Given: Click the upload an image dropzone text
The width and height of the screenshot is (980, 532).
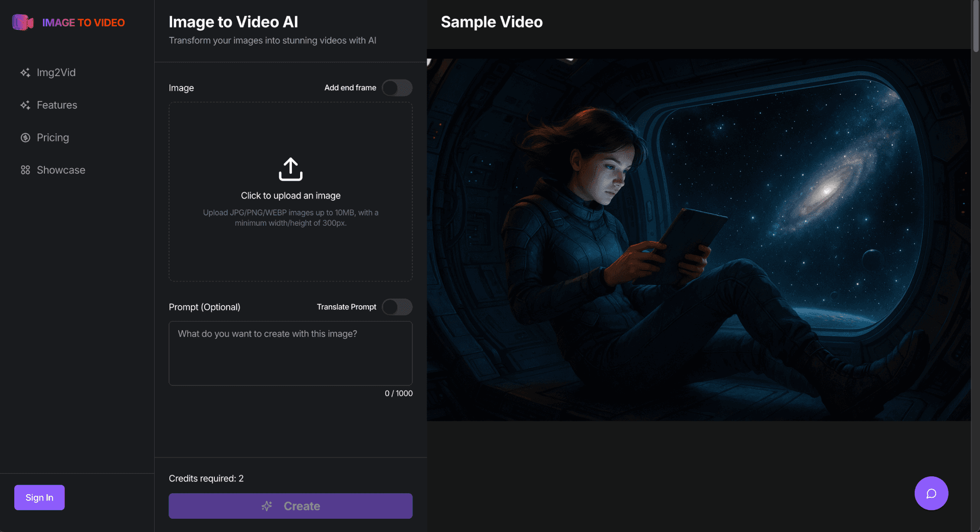Looking at the screenshot, I should (290, 196).
